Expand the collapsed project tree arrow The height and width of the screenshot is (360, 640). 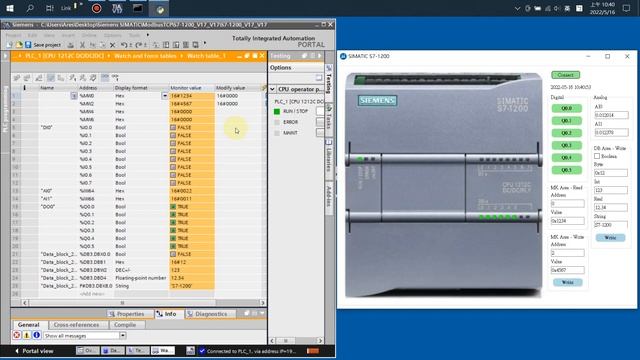pyautogui.click(x=5, y=56)
